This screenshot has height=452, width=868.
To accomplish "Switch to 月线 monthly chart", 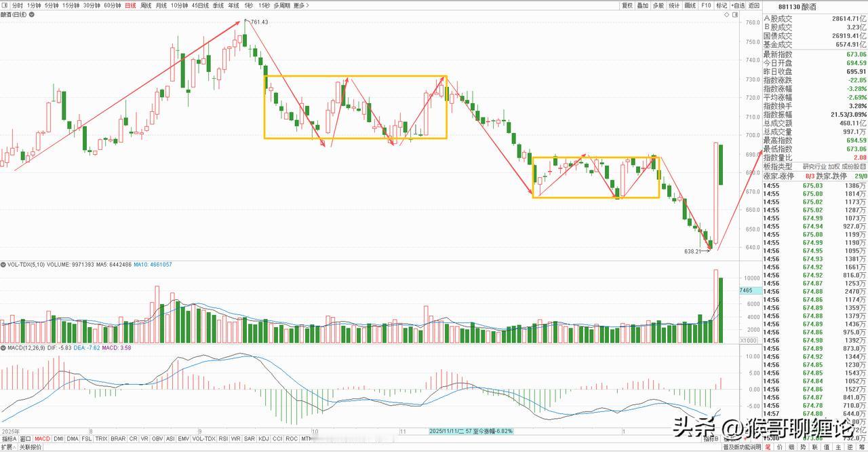I will [161, 5].
